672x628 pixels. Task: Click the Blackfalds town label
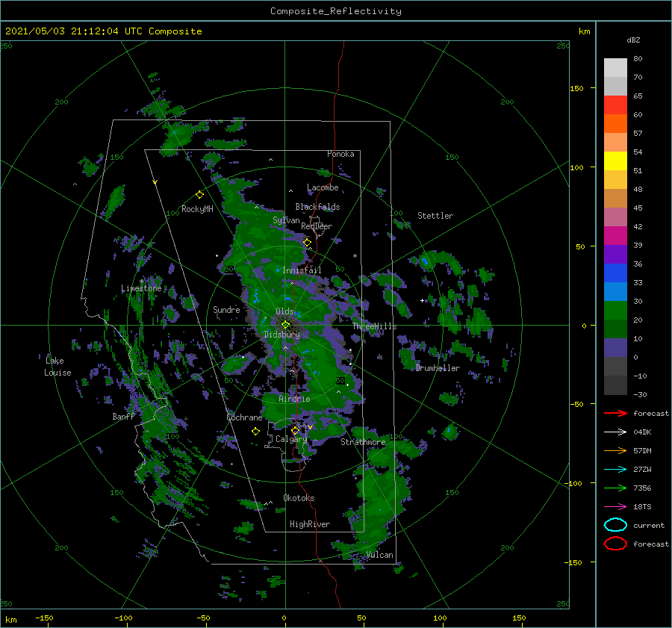pyautogui.click(x=317, y=207)
